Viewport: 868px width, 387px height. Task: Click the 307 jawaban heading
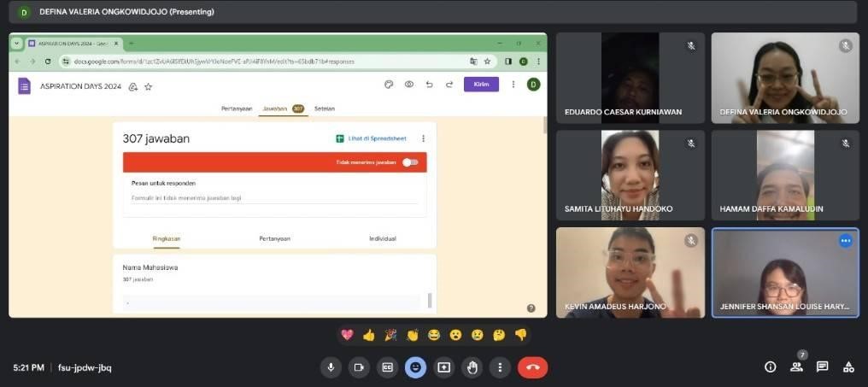pyautogui.click(x=156, y=139)
